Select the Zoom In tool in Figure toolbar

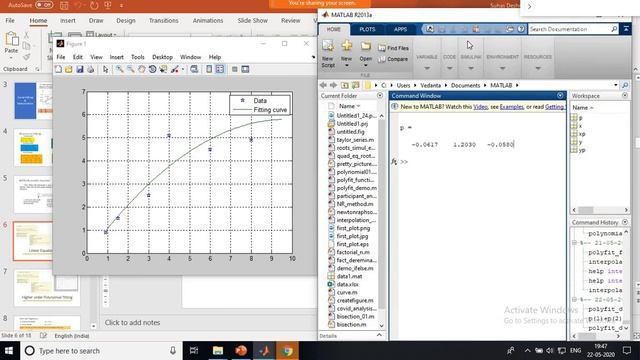(x=120, y=69)
